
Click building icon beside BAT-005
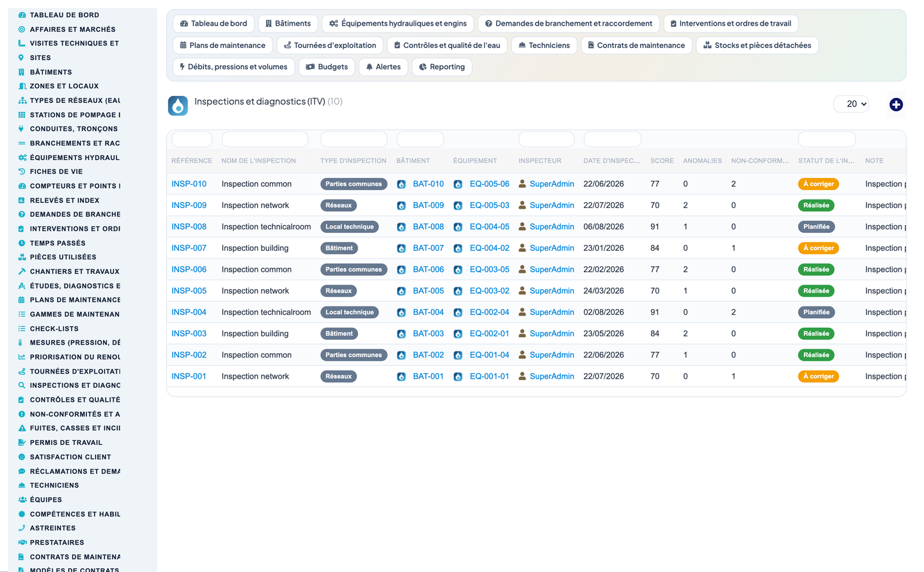click(x=402, y=291)
